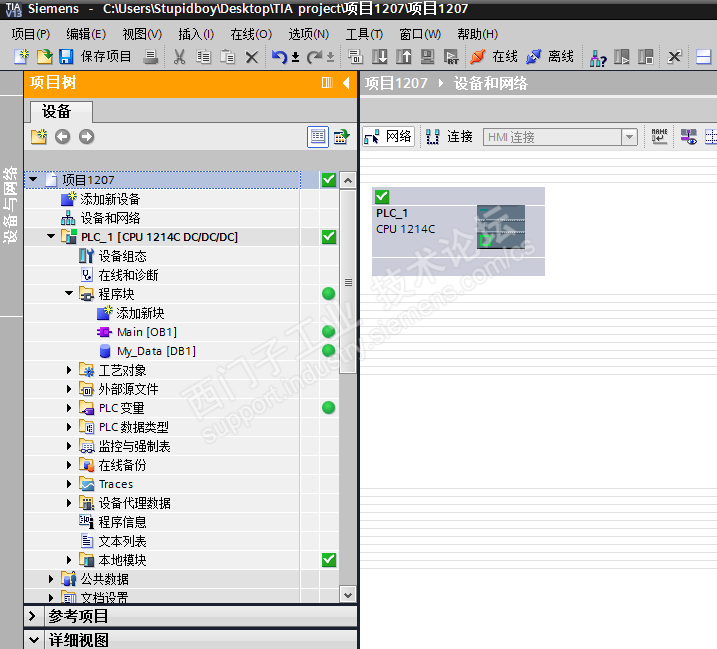
Task: Click the Compile icon in toolbar
Action: click(x=355, y=57)
